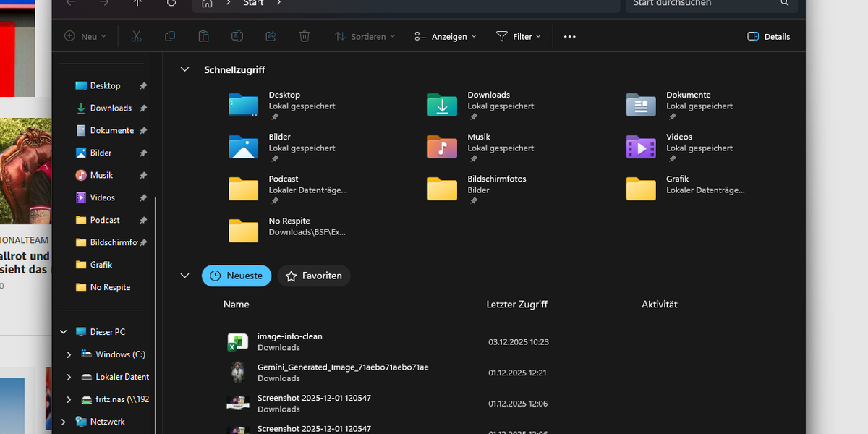Select the Neueste tab
This screenshot has height=434, width=868.
pos(237,276)
